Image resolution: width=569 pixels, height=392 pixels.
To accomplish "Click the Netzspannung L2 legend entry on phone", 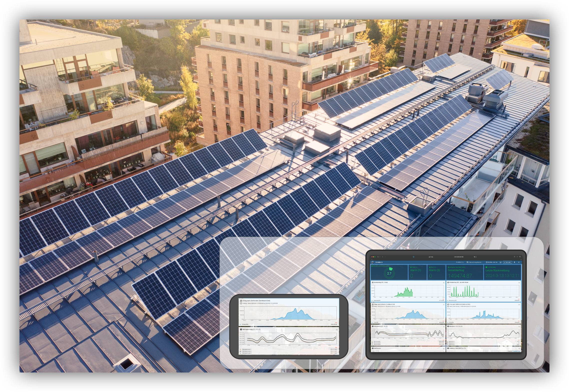I will tap(246, 351).
